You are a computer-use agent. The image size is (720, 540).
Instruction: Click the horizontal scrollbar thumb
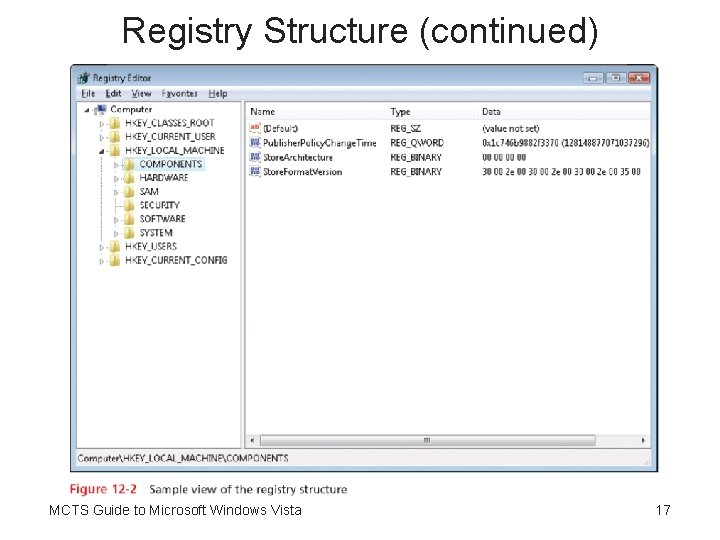428,440
